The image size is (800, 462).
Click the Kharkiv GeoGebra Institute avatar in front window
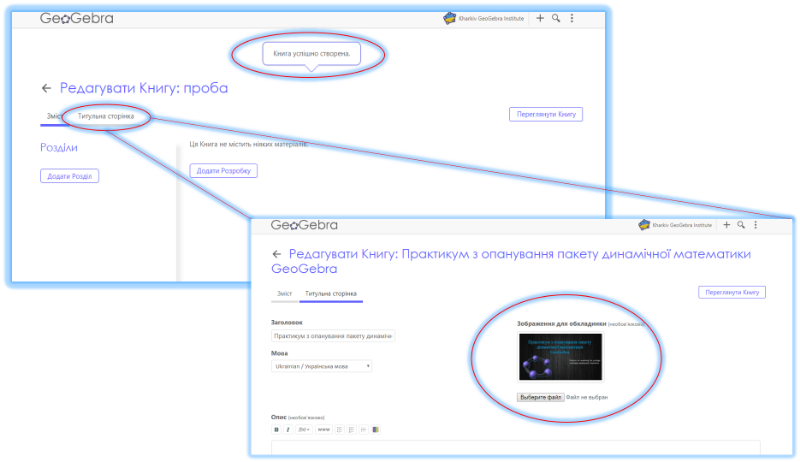644,225
